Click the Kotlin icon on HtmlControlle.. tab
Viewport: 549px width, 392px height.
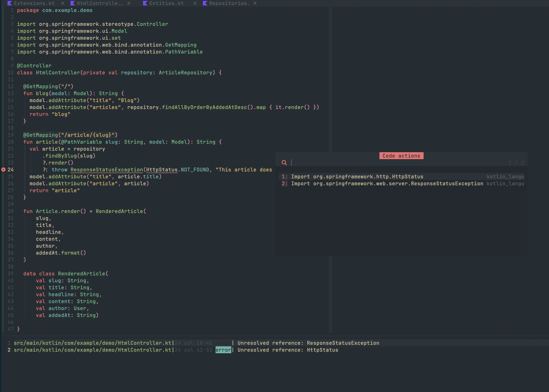[x=72, y=3]
